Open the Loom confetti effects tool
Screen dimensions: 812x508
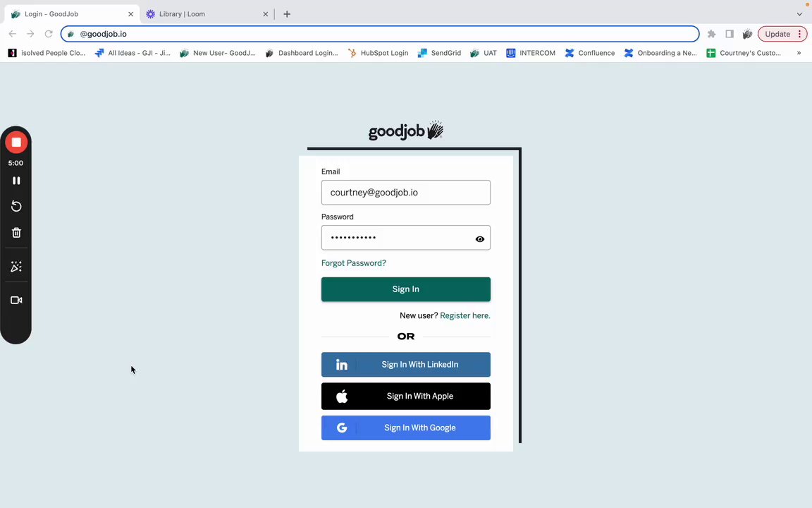[16, 267]
